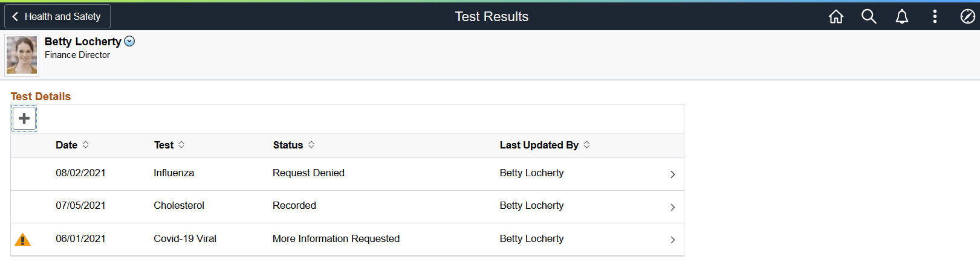Open Influenza row detail chevron
The height and width of the screenshot is (271, 980).
(x=673, y=174)
